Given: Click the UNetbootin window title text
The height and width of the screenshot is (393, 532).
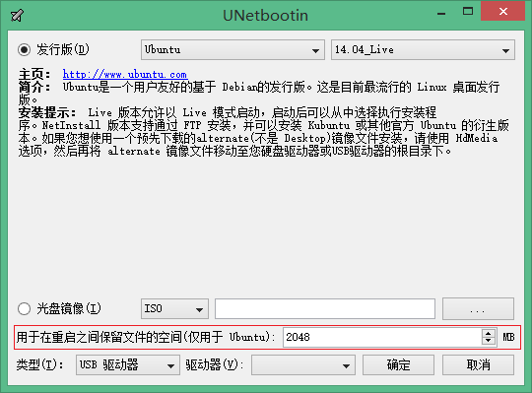Looking at the screenshot, I should coord(266,16).
